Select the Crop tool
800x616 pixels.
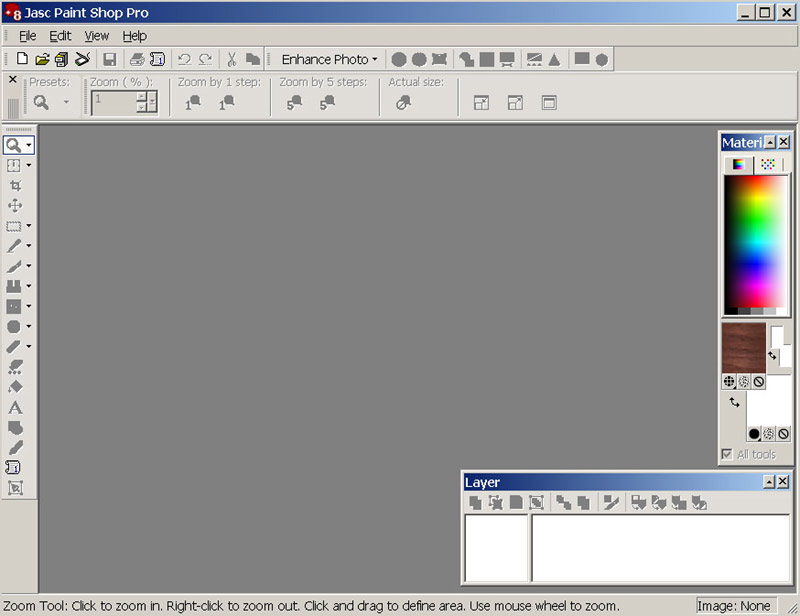[x=15, y=186]
